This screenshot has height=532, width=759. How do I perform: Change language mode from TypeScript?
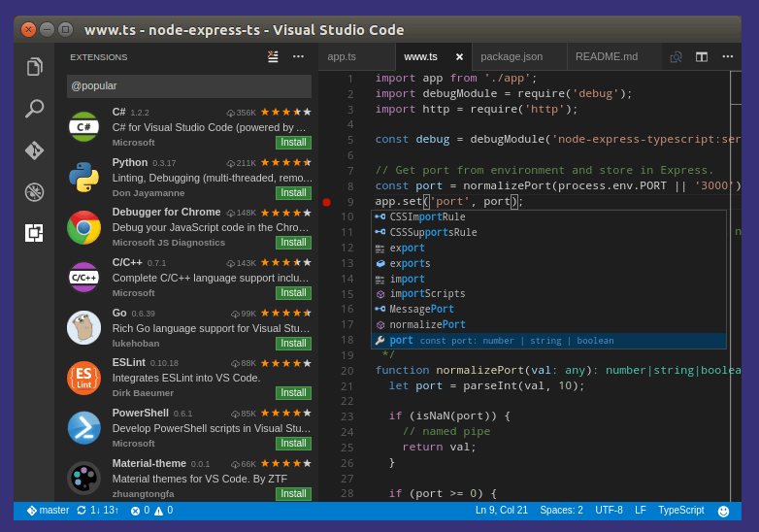(x=680, y=511)
